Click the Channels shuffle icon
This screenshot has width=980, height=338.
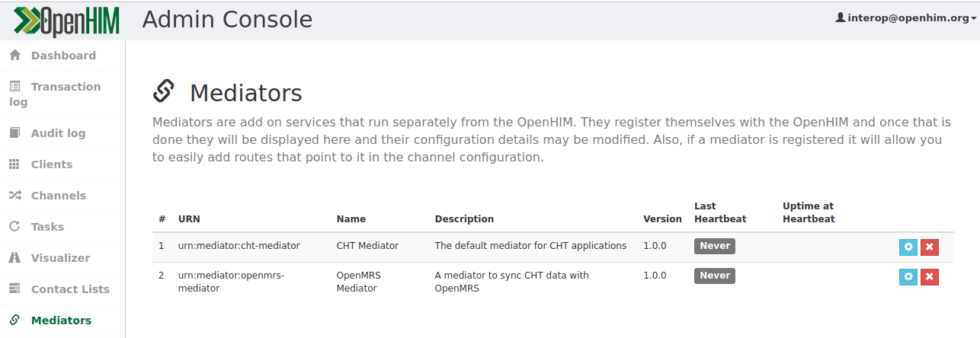[14, 196]
